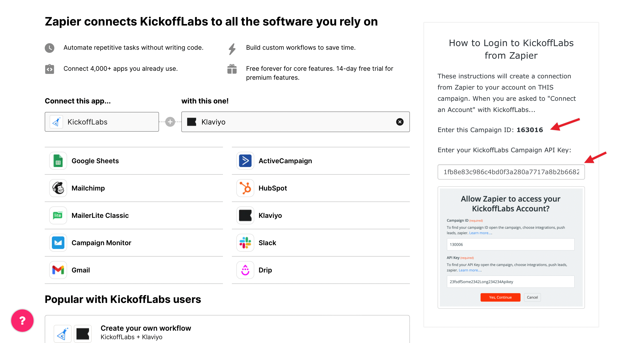This screenshot has height=343, width=644.
Task: Click the ActiveCampaign icon
Action: pyautogui.click(x=245, y=161)
